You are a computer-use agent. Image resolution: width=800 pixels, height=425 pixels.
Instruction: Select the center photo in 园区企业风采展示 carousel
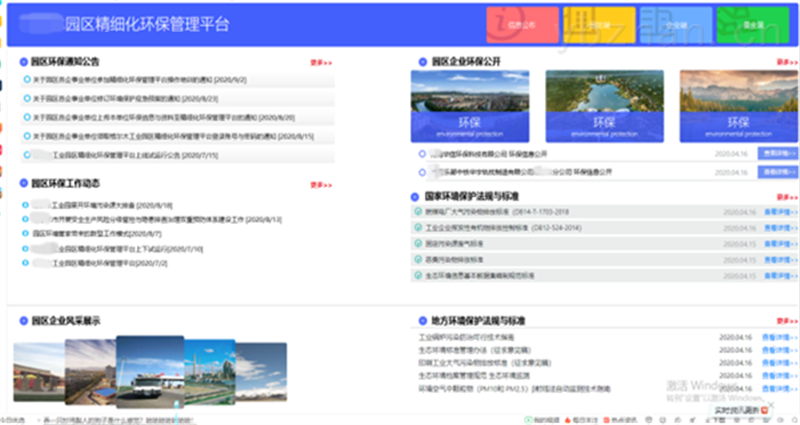(150, 368)
